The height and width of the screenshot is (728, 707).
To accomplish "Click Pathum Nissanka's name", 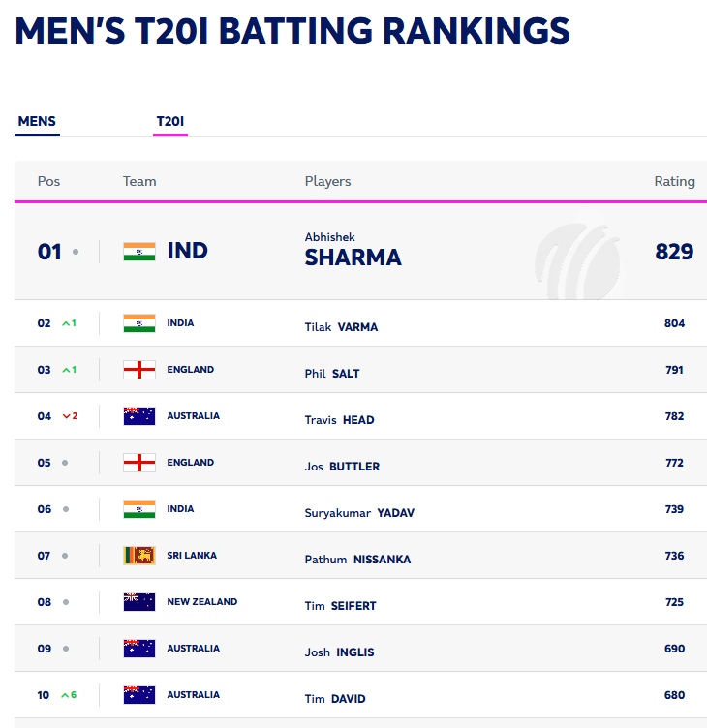I will coord(357,560).
